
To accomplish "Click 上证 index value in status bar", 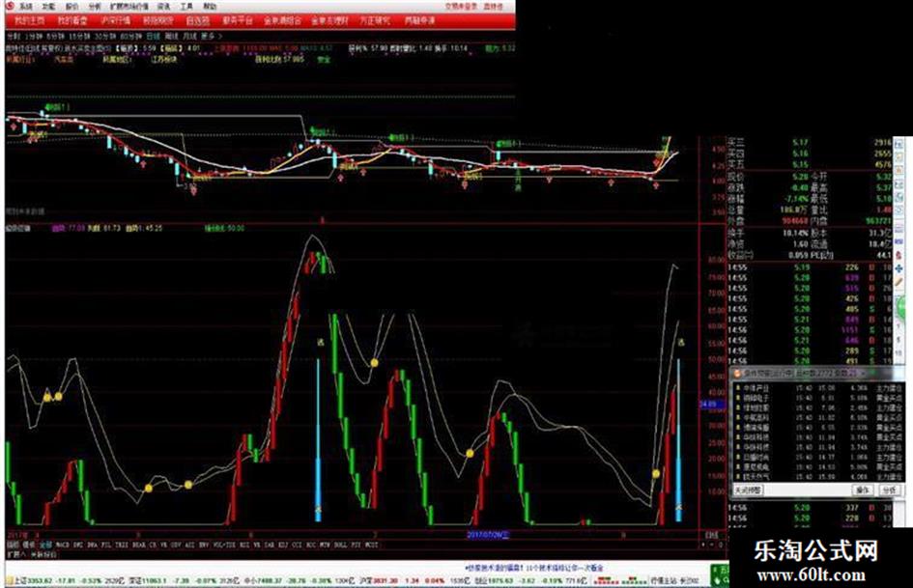I will [41, 580].
